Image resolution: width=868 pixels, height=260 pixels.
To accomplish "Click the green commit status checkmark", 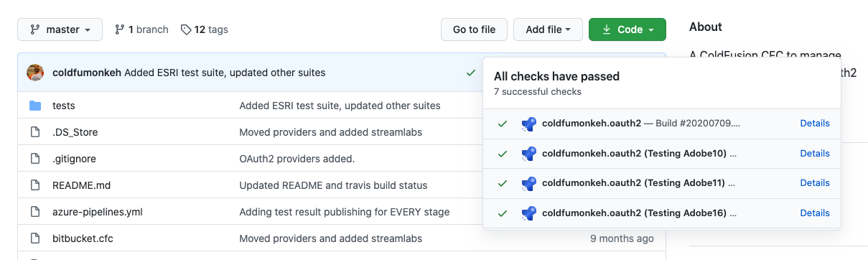I will click(470, 73).
